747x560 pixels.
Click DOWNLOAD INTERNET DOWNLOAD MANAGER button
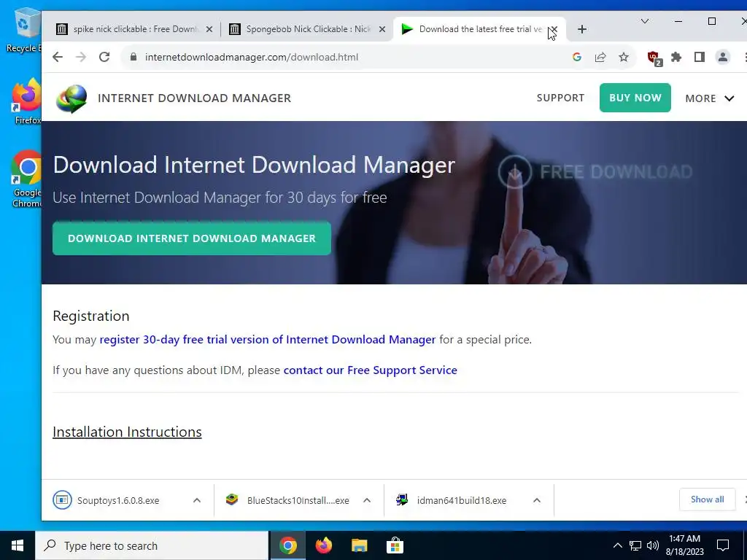coord(192,238)
